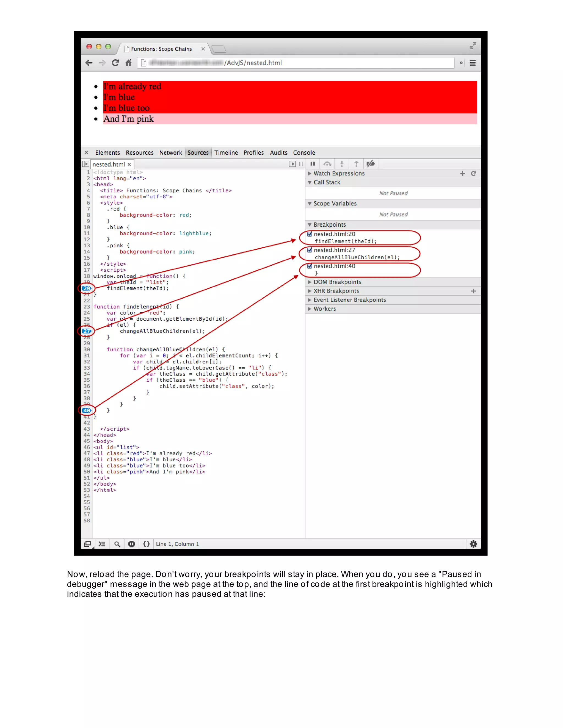Viewport: 563px width, 728px height.
Task: Switch to the Audits panel
Action: coord(278,153)
